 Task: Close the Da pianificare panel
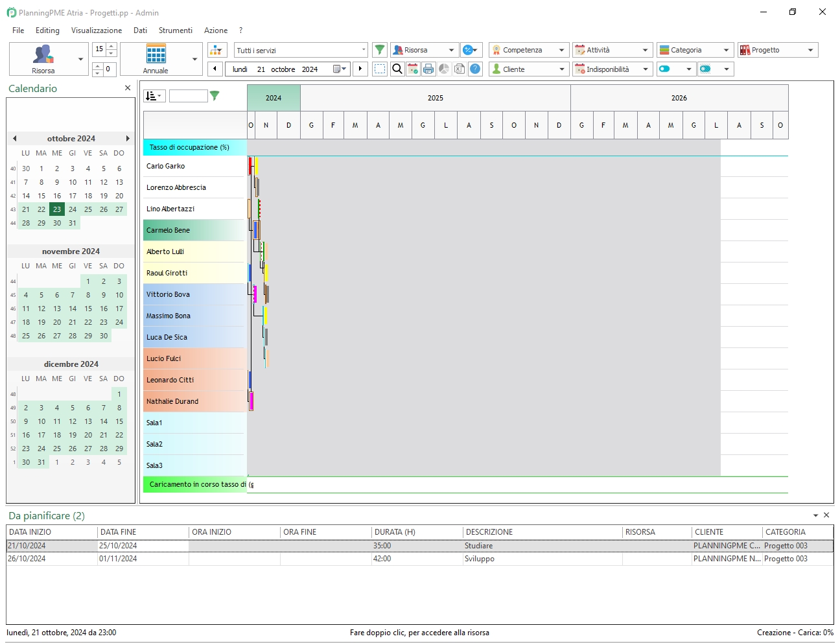click(x=826, y=515)
